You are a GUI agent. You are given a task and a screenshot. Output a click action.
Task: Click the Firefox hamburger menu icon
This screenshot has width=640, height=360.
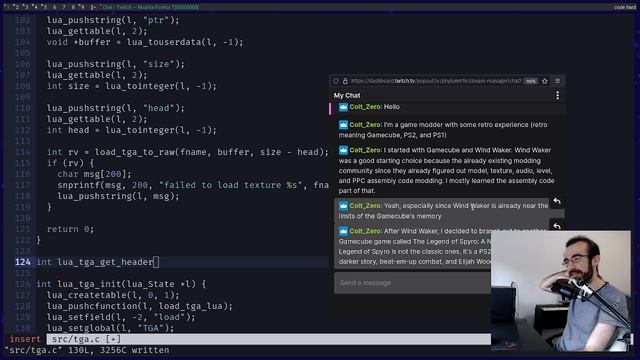[558, 81]
